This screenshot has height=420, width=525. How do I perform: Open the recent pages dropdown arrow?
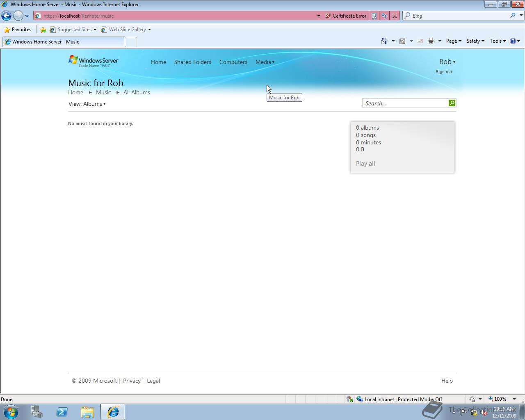(x=27, y=16)
